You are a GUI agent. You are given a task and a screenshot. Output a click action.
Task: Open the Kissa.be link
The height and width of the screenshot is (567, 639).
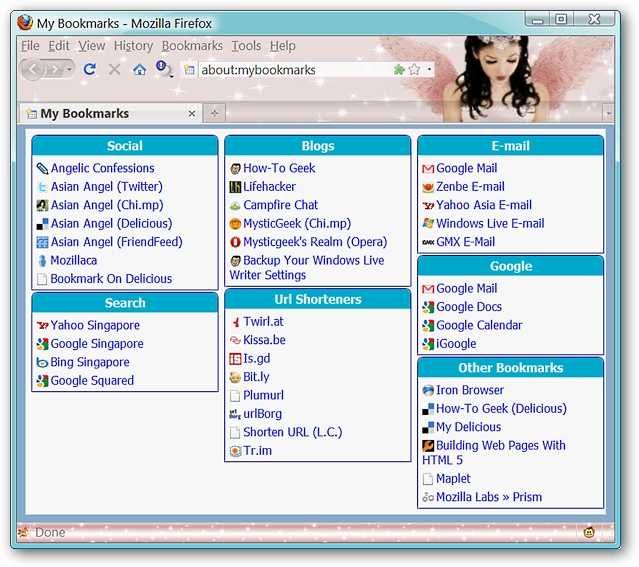(264, 340)
